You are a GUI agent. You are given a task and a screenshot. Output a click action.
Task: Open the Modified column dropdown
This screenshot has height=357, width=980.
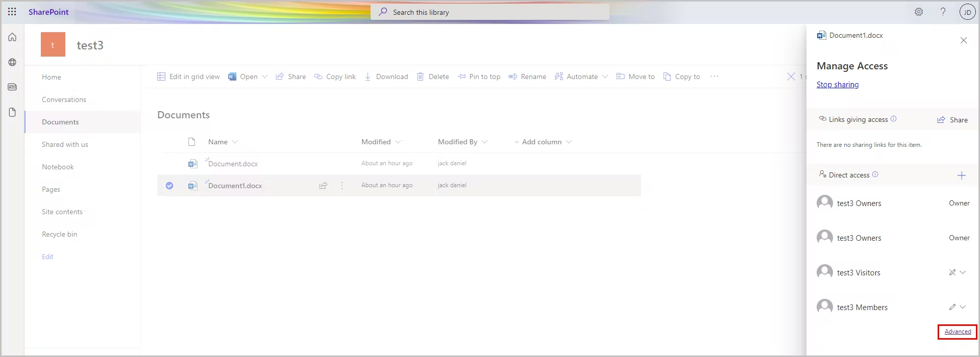(x=398, y=142)
